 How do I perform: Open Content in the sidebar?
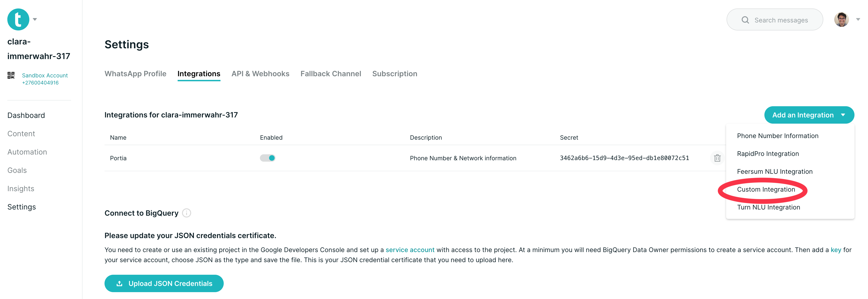click(21, 134)
